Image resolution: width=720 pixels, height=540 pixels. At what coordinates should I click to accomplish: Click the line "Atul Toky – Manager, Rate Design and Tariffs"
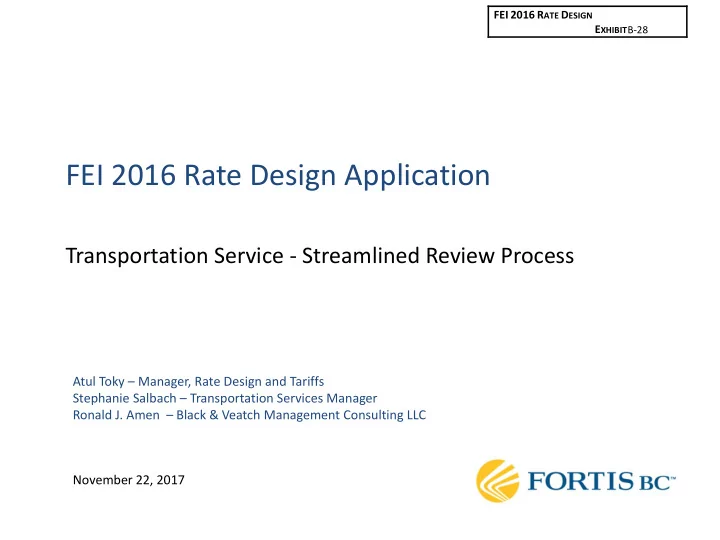click(x=198, y=382)
